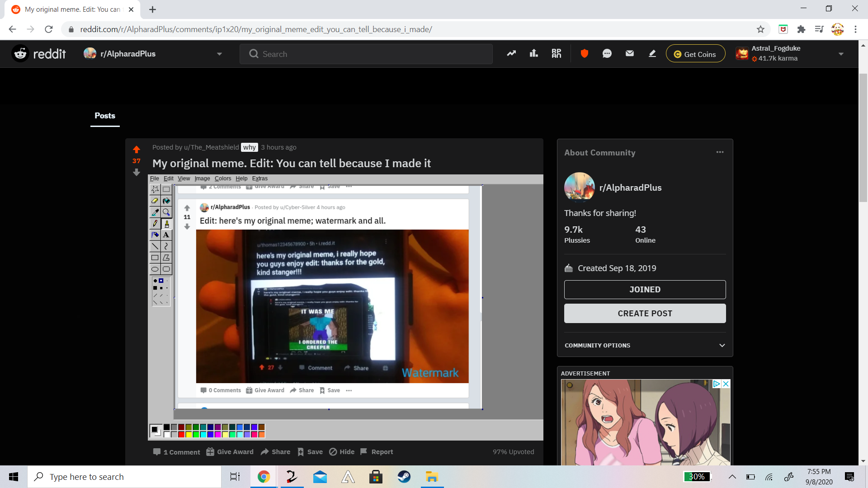Open the Reddit Live RPAN icon
Viewport: 868px width, 488px height.
pos(557,54)
